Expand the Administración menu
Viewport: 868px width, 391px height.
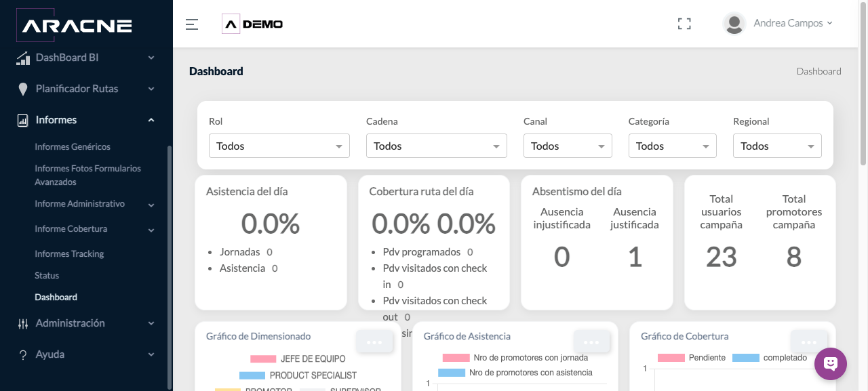pos(151,324)
